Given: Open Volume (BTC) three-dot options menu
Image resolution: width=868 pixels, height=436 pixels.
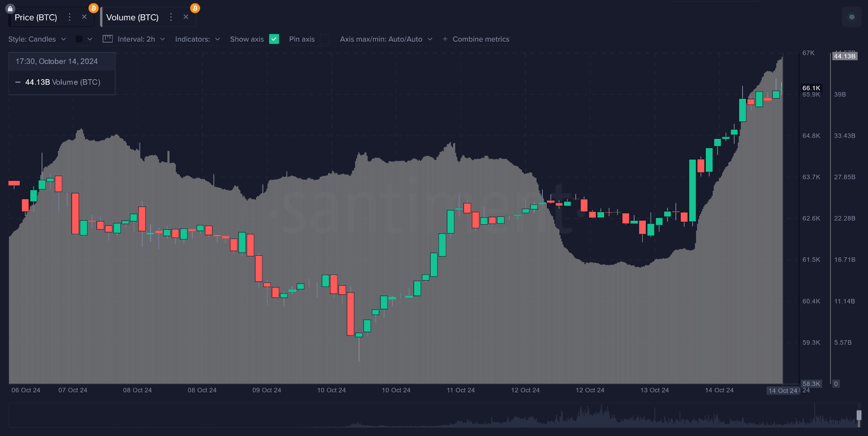Looking at the screenshot, I should tap(171, 17).
